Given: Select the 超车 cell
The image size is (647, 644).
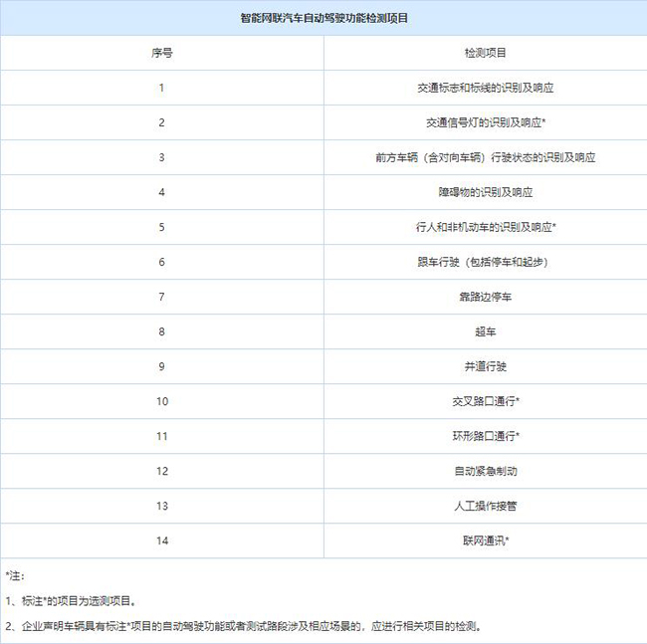Looking at the screenshot, I should (485, 331).
